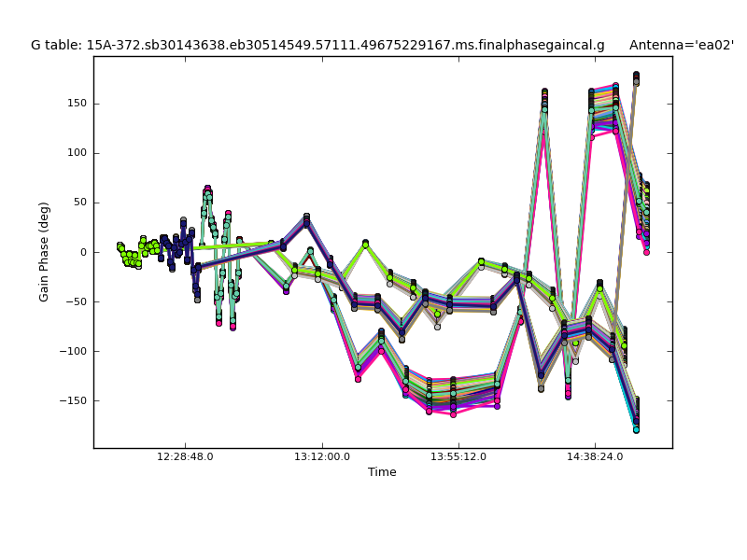Click the Antenna='ea02' label in the title

(x=681, y=45)
